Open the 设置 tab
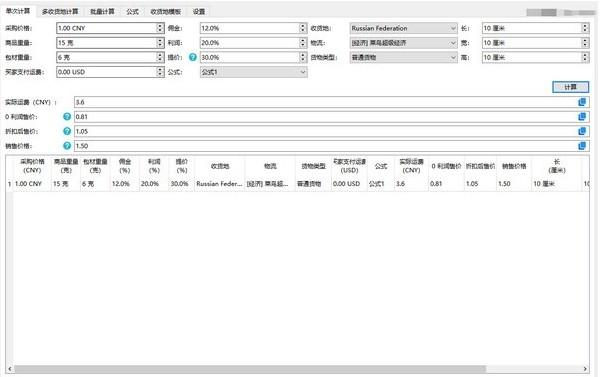Viewport: 605px width, 377px height. [199, 12]
